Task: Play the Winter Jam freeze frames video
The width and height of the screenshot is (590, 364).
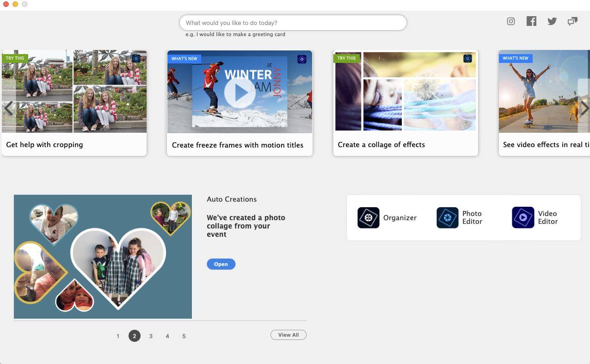Action: (x=240, y=93)
